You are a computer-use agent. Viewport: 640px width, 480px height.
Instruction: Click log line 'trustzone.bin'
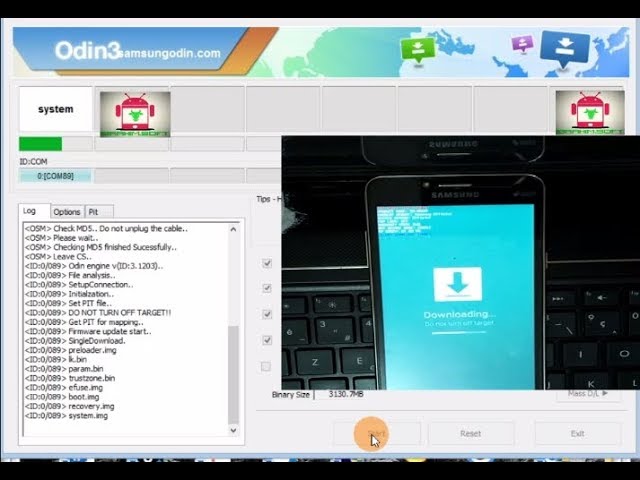[x=70, y=378]
